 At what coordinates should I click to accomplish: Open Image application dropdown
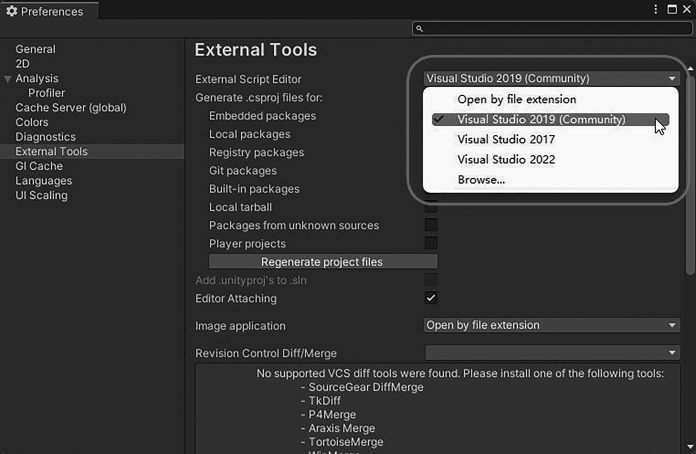click(x=552, y=325)
